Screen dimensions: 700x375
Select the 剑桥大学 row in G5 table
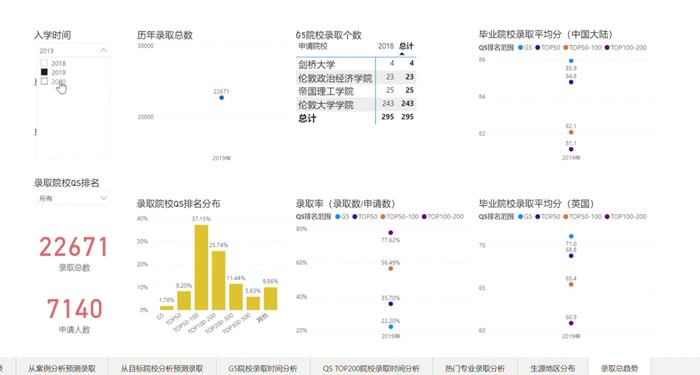pyautogui.click(x=356, y=64)
